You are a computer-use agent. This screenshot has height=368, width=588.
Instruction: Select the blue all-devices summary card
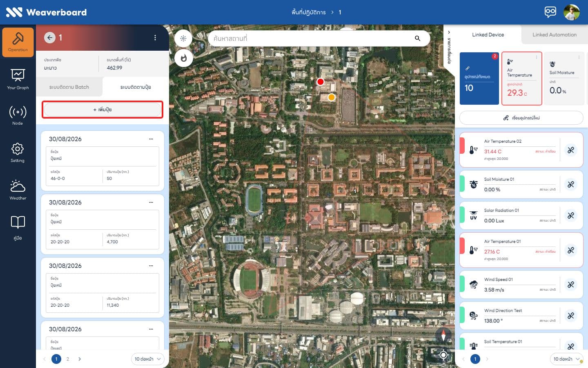tap(479, 79)
